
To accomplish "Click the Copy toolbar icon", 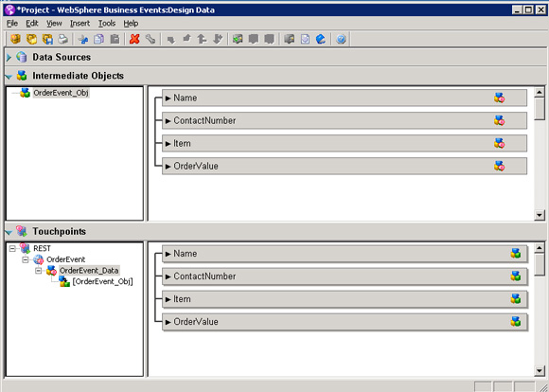I will click(98, 39).
